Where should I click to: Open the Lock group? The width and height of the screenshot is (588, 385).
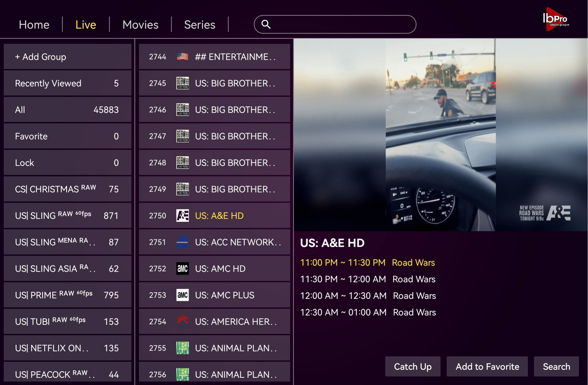pos(68,163)
